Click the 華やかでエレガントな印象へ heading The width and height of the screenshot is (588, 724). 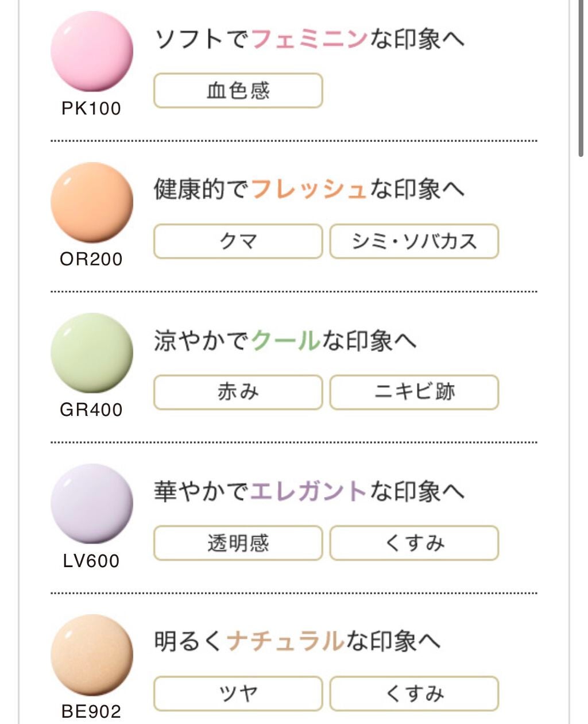coord(310,492)
